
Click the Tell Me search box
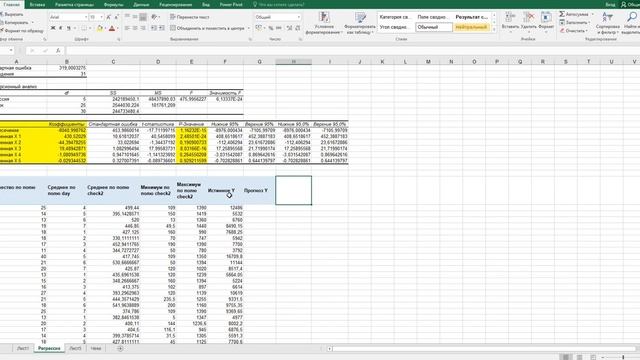pyautogui.click(x=280, y=4)
